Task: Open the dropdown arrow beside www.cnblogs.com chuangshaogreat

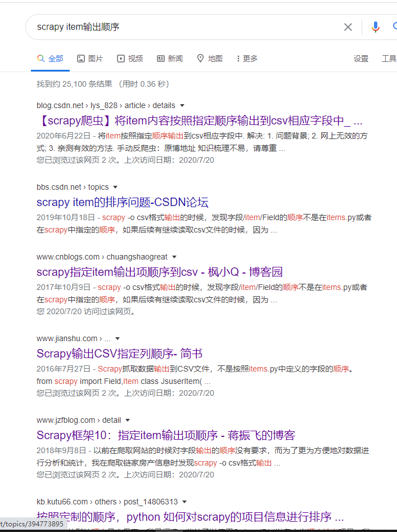Action: click(174, 257)
